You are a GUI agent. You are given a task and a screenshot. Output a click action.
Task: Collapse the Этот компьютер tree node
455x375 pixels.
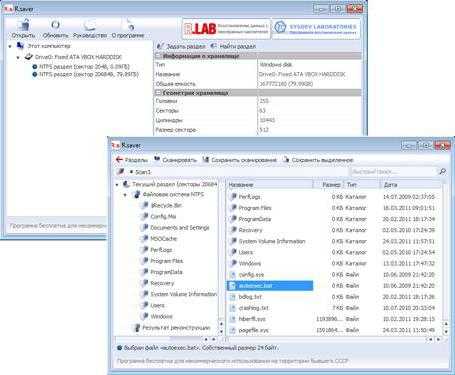click(x=10, y=46)
